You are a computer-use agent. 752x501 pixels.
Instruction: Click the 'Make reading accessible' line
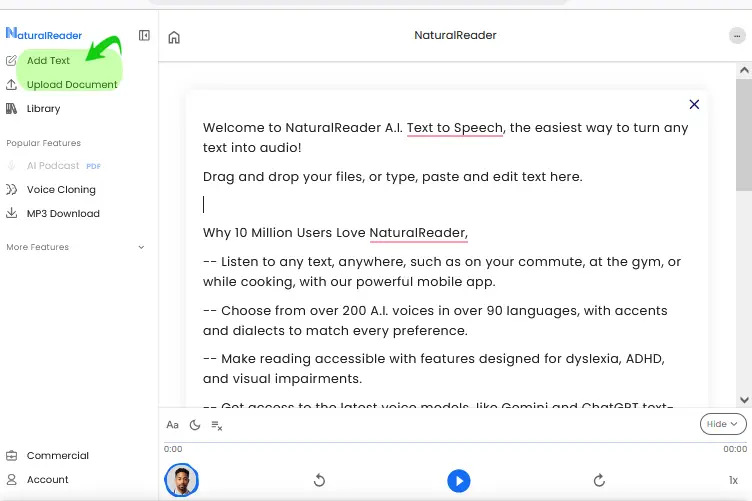pos(434,369)
